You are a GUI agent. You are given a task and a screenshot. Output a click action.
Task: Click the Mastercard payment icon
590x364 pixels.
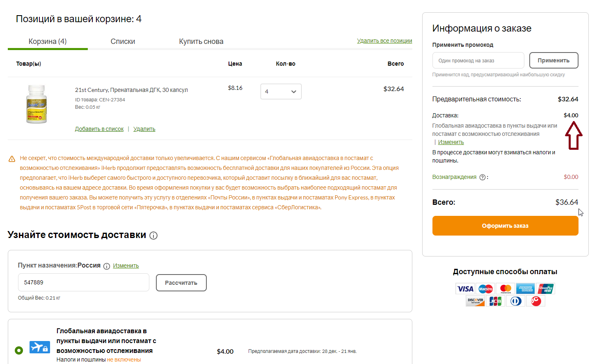point(505,289)
